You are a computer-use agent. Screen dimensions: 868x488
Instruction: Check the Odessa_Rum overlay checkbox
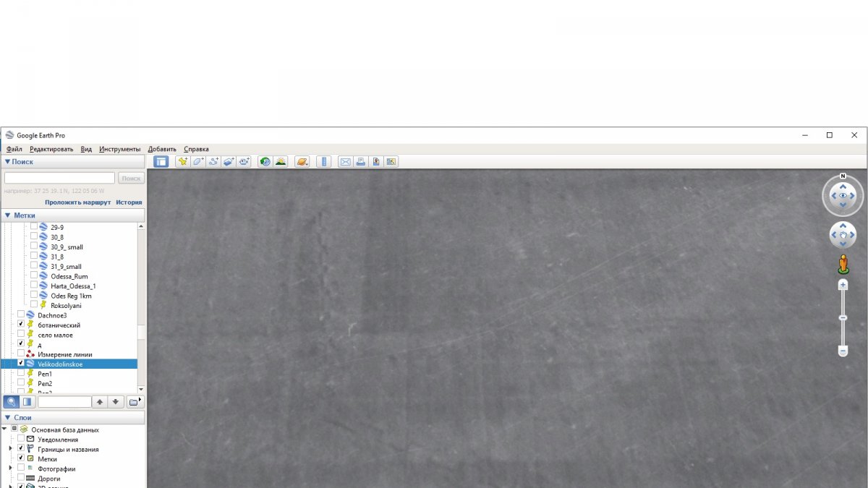tap(33, 275)
